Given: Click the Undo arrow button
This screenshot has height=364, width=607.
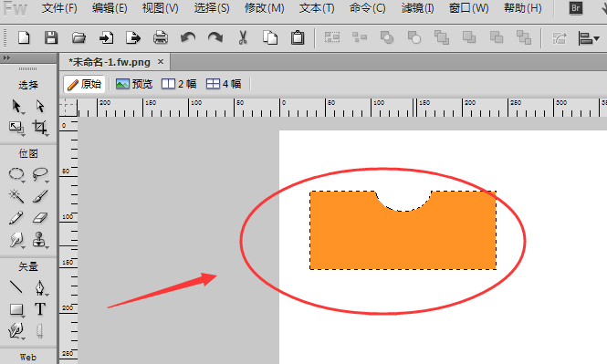Looking at the screenshot, I should pyautogui.click(x=188, y=38).
